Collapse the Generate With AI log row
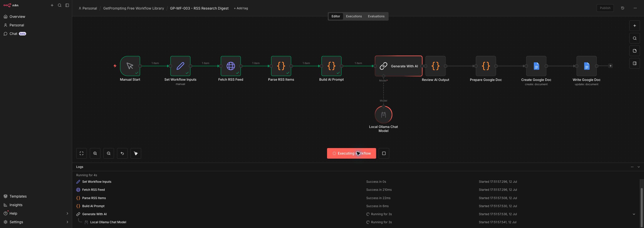The width and height of the screenshot is (644, 228). 634,214
